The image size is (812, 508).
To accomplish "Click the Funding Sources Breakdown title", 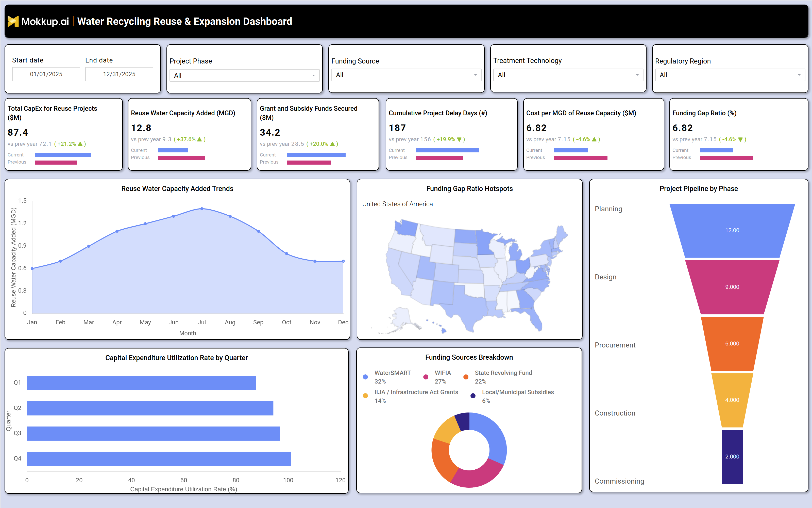I will click(x=469, y=357).
